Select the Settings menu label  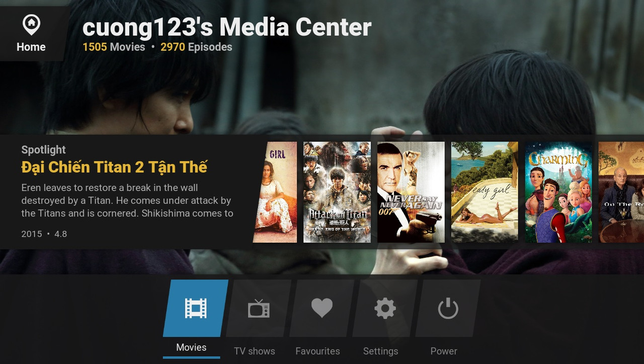point(380,351)
